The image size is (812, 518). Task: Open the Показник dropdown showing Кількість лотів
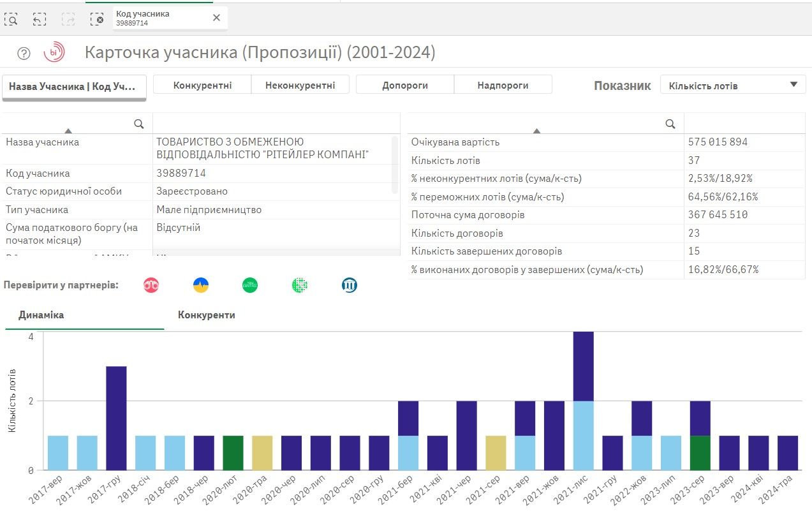point(732,84)
